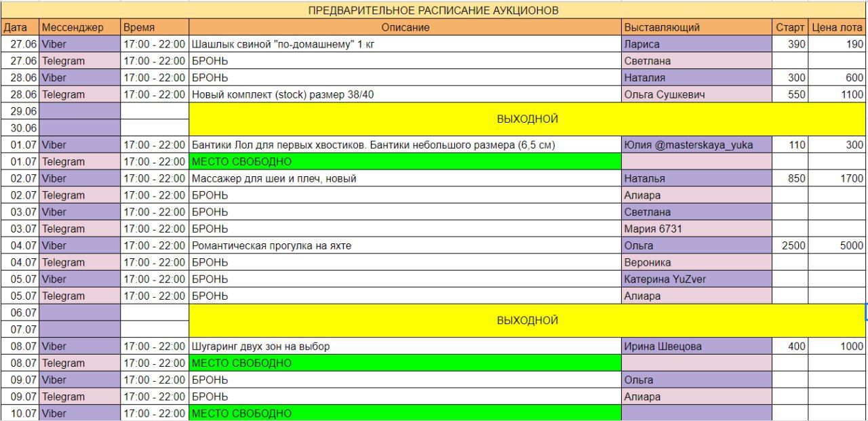
Task: Click the lot price cell "5000"
Action: coord(837,245)
